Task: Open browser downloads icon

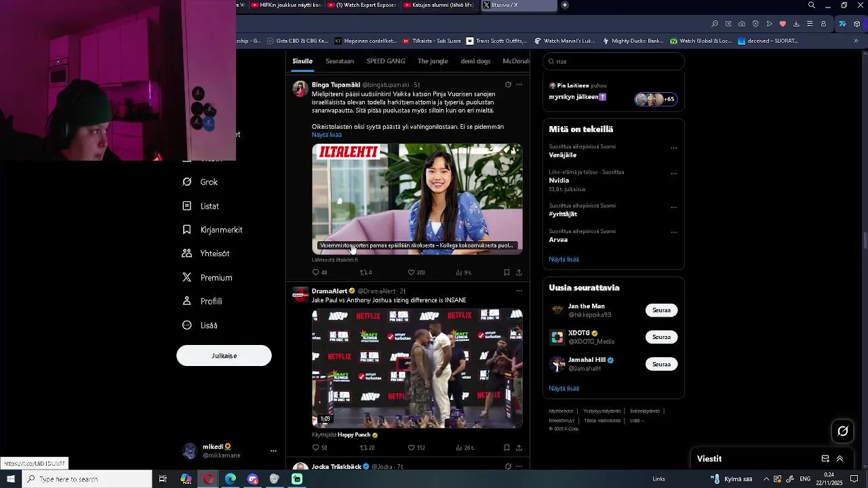Action: 796,24
